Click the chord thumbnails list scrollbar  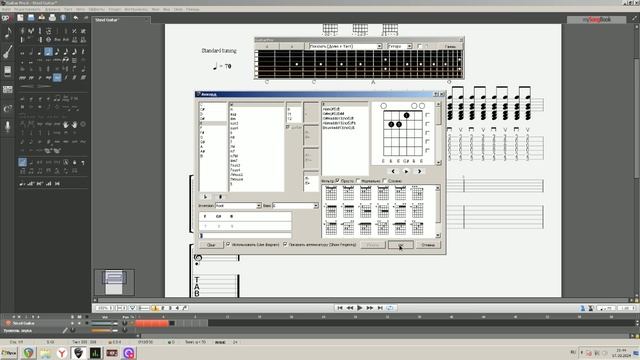pyautogui.click(x=438, y=211)
